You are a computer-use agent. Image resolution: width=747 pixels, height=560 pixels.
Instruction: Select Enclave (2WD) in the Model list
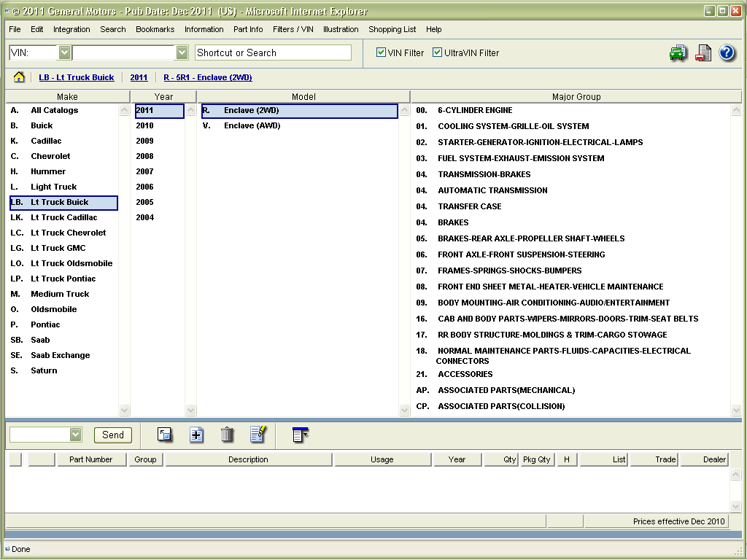coord(299,111)
